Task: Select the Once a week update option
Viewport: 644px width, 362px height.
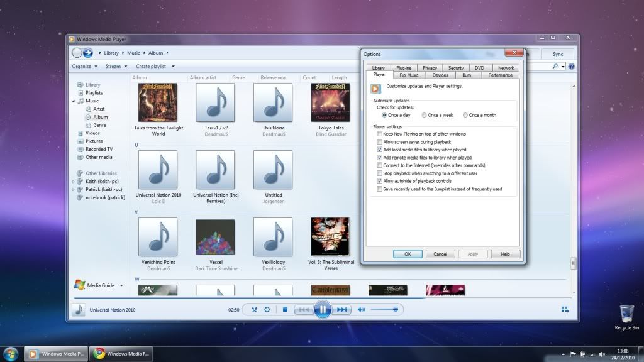Action: tap(425, 115)
